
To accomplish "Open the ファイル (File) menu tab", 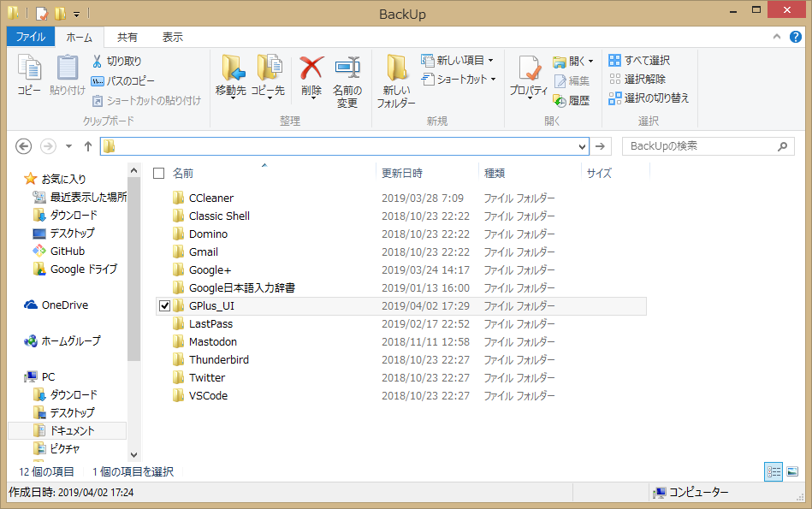I will click(x=30, y=38).
